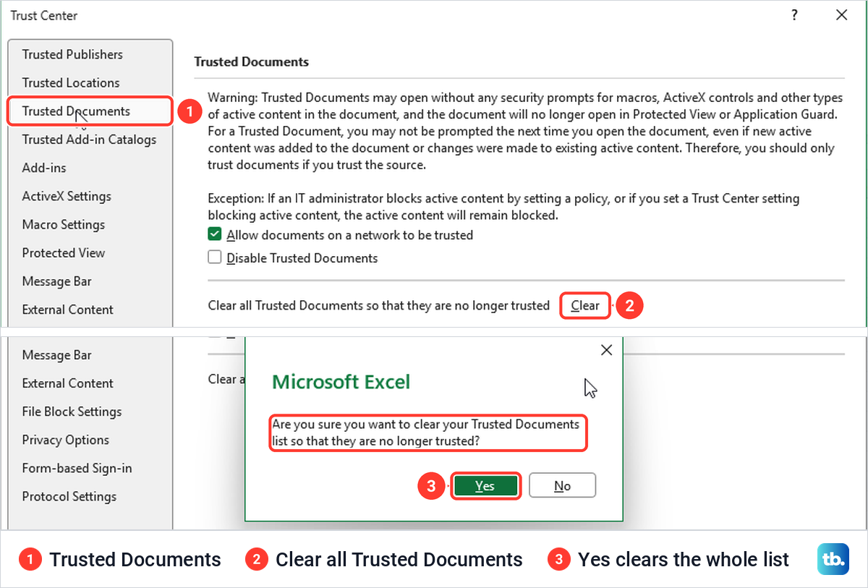Open Form-based Sign-in settings
The height and width of the screenshot is (588, 868).
[x=77, y=468]
